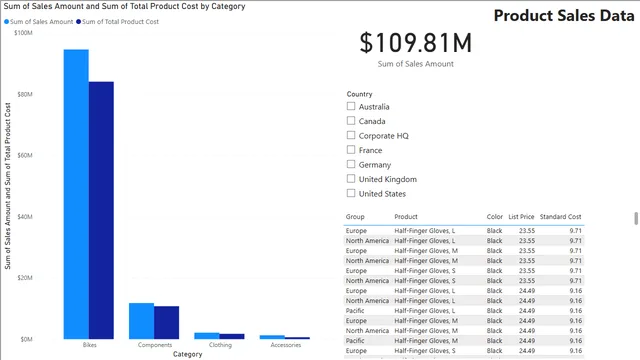
Task: Check the United States checkbox
Action: (x=351, y=193)
